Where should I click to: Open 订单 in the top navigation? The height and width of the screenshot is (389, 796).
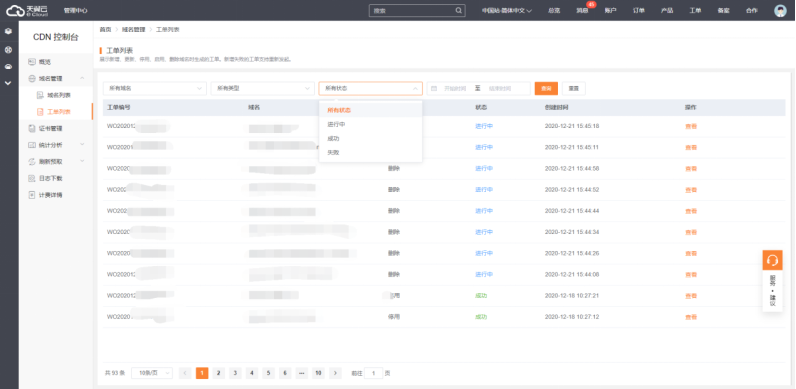coord(639,11)
